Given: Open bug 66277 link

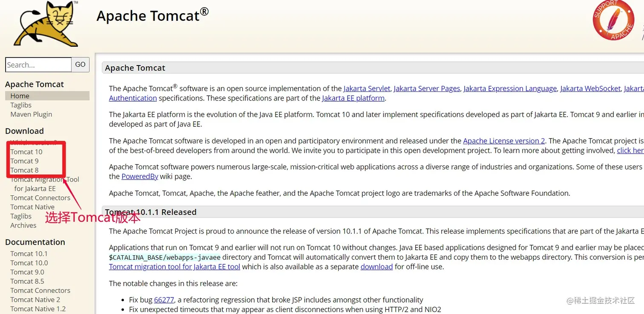Looking at the screenshot, I should click(164, 300).
